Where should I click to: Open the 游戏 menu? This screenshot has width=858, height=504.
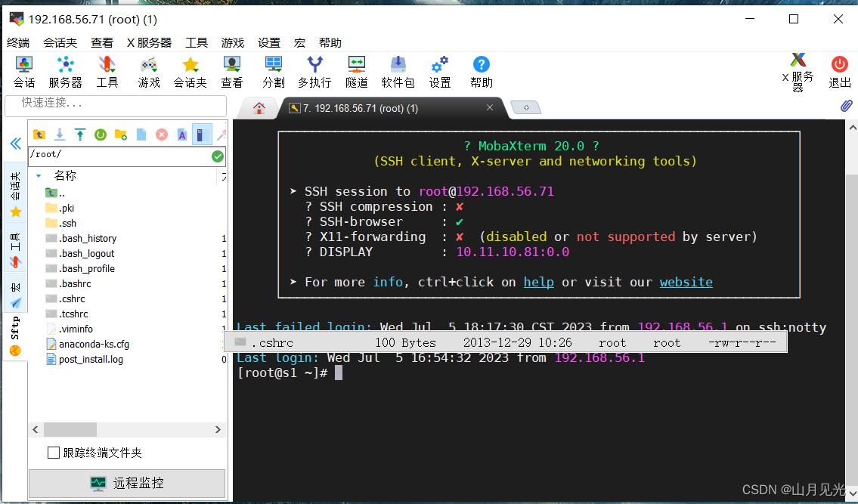point(233,42)
